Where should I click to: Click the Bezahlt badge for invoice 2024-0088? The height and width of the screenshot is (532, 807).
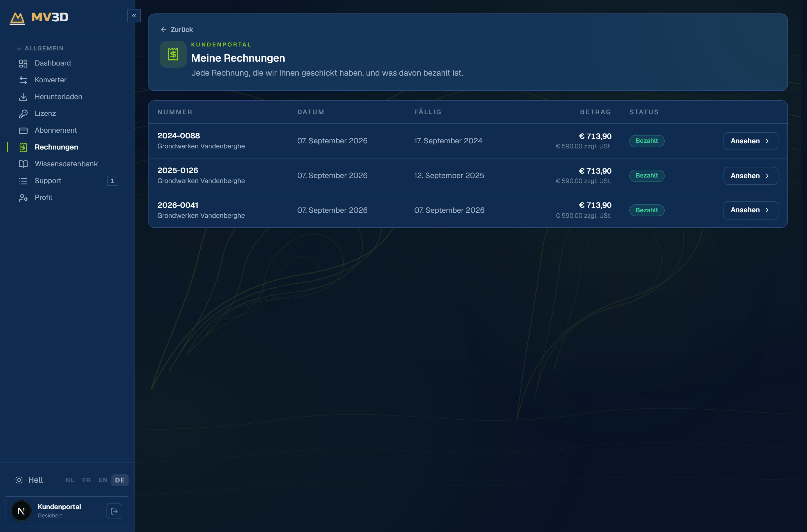click(647, 141)
